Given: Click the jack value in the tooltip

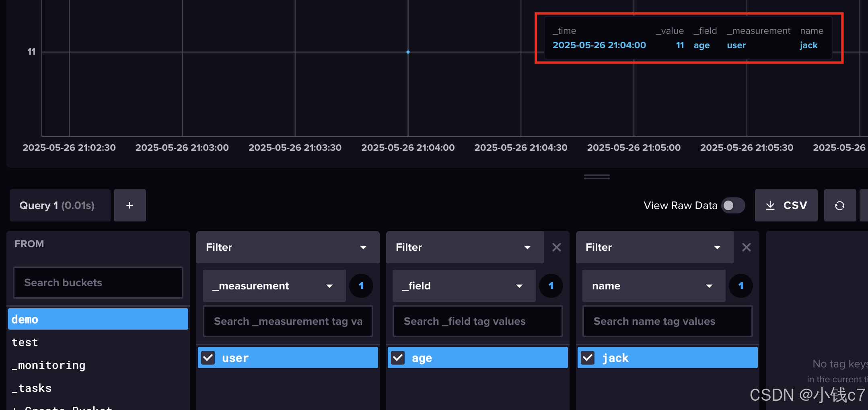Looking at the screenshot, I should pos(808,45).
